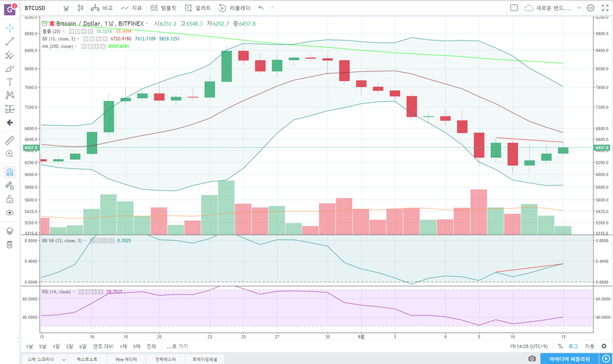
Task: Open the volume (20) indicator dropdown
Action: click(64, 31)
